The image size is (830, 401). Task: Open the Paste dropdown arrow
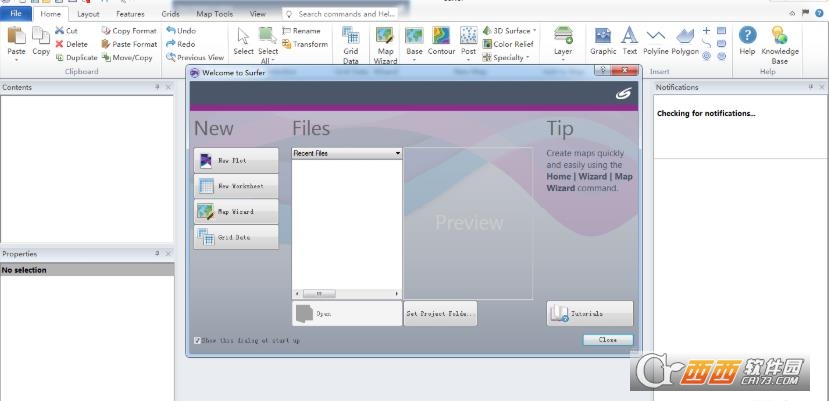pyautogui.click(x=16, y=59)
